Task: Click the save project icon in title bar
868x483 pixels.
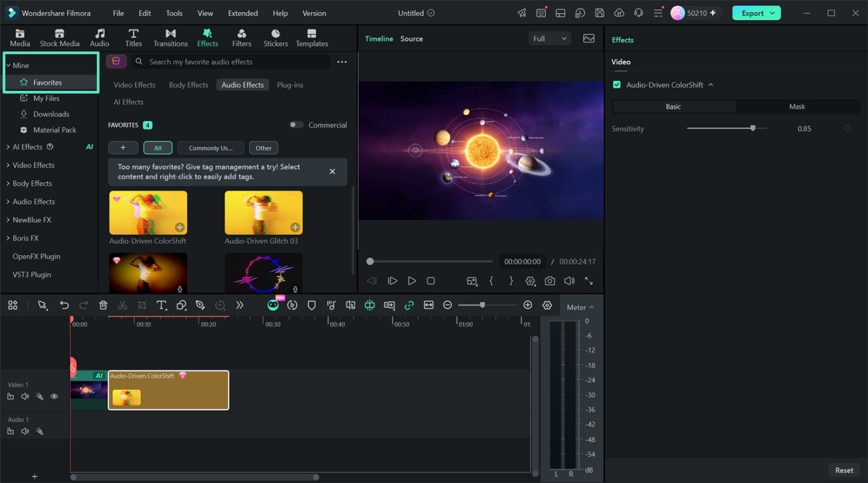Action: (600, 13)
